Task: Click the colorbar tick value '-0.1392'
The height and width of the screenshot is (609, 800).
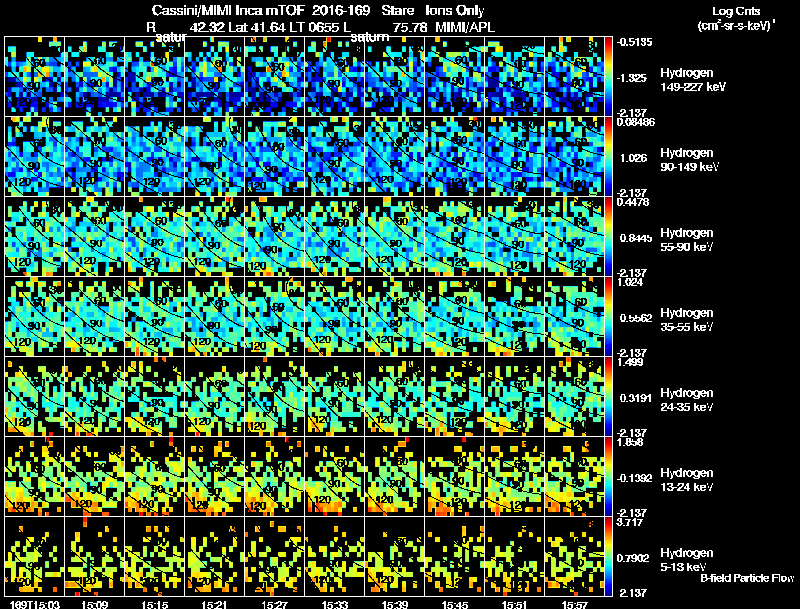Action: click(634, 478)
